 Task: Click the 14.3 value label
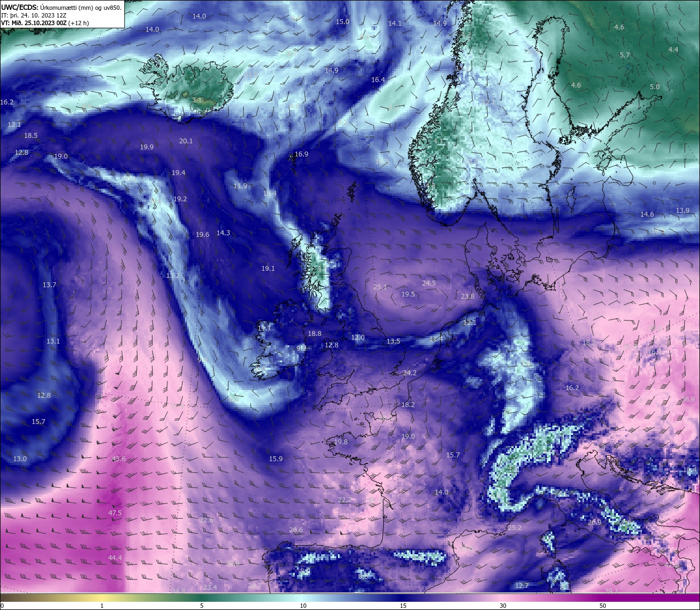point(223,233)
